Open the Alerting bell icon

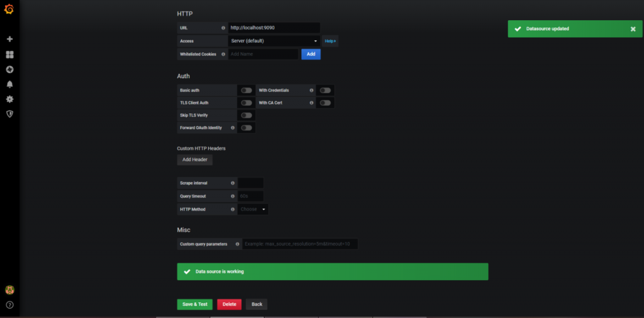click(10, 84)
